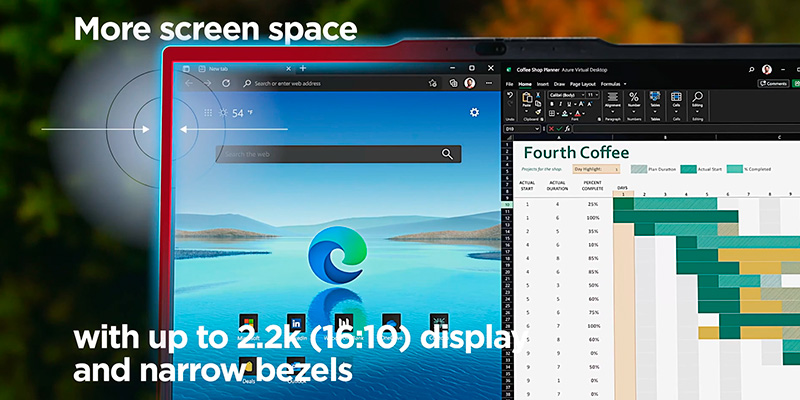Expand the Editing group dropdown
Viewport: 800px width, 400px height.
click(x=697, y=112)
